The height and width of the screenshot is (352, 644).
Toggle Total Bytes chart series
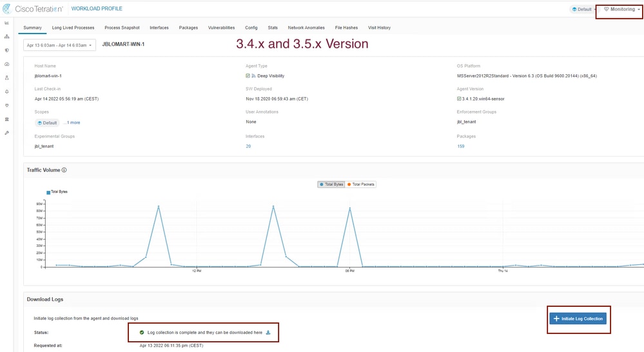point(331,184)
